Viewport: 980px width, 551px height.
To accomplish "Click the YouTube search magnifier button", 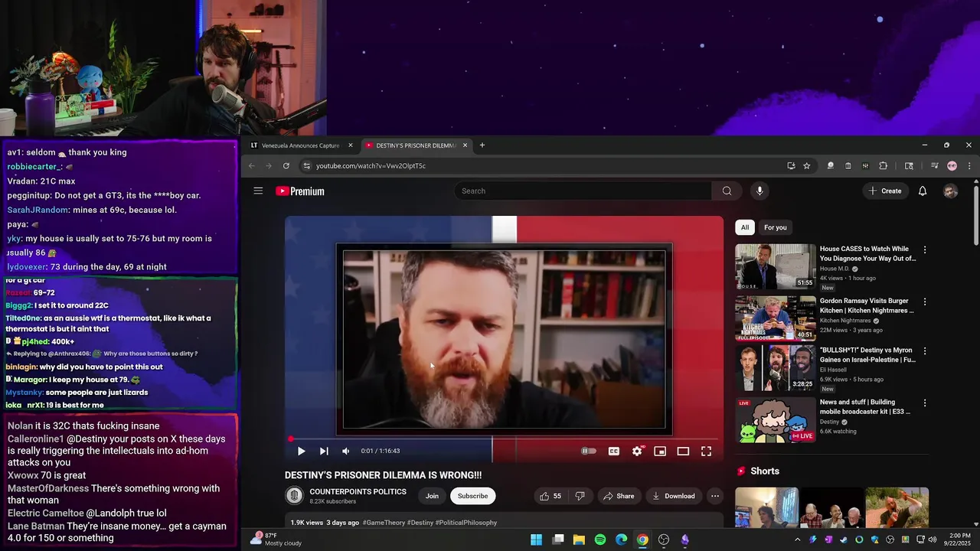I will coord(727,191).
